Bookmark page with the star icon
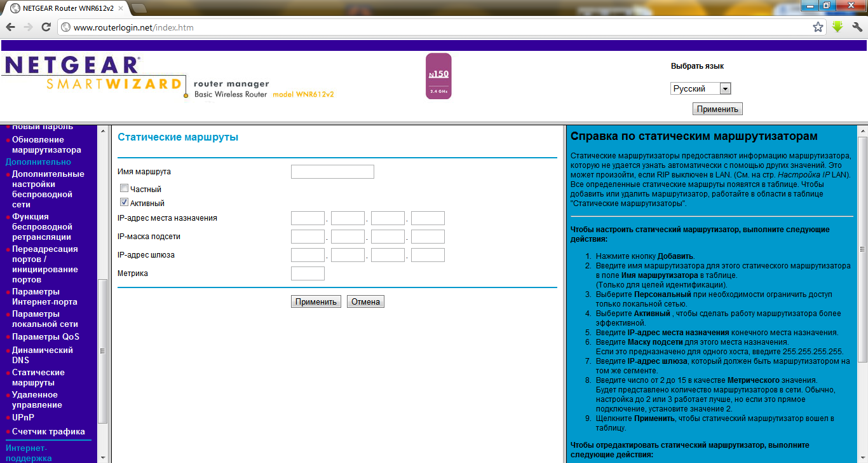Image resolution: width=868 pixels, height=463 pixels. click(818, 27)
